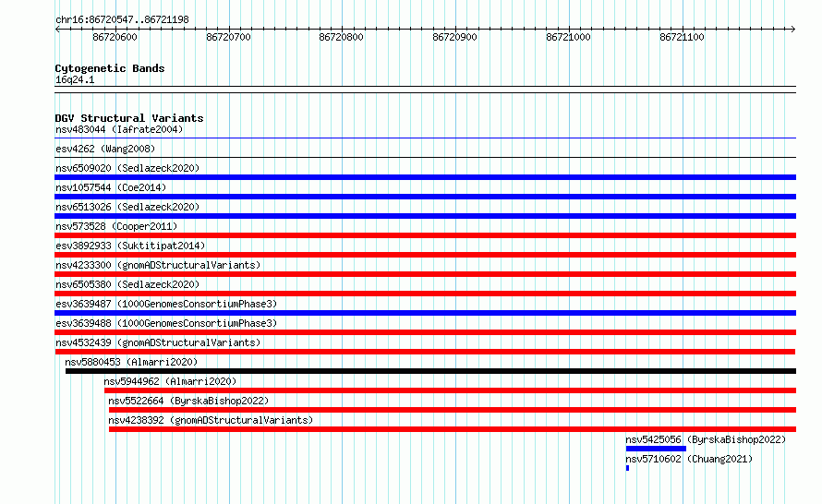Click the Cytogenetic Bands track title
This screenshot has height=504, width=822.
110,68
